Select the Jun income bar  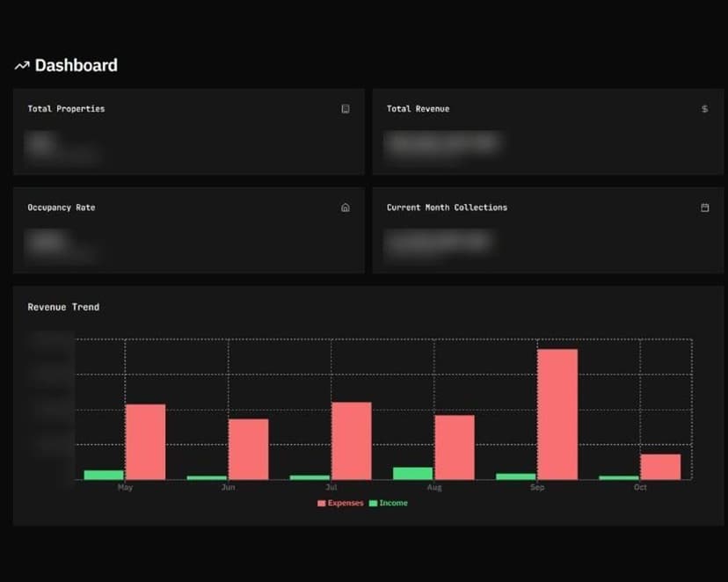[x=207, y=477]
